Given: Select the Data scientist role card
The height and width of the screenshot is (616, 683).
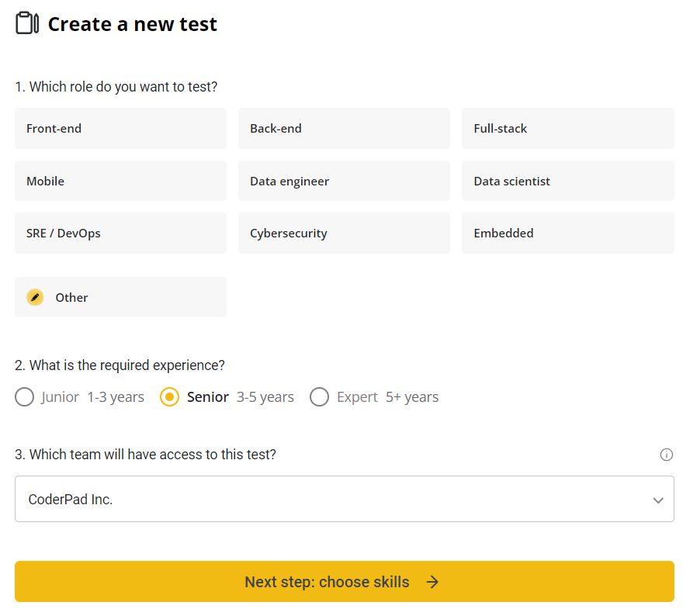Looking at the screenshot, I should (567, 180).
